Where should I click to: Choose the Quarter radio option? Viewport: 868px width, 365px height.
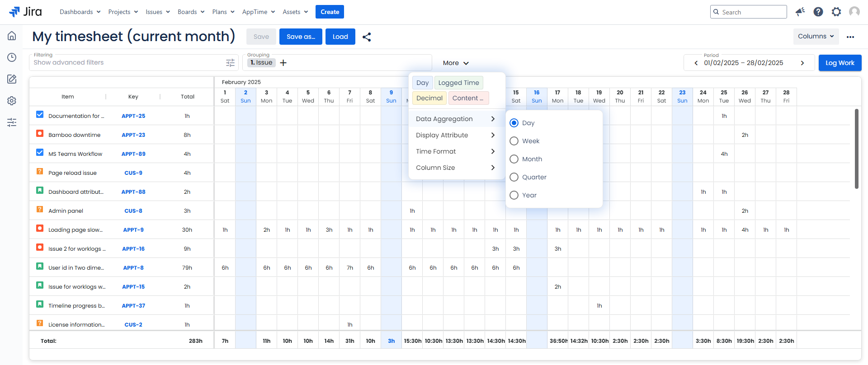coord(514,177)
